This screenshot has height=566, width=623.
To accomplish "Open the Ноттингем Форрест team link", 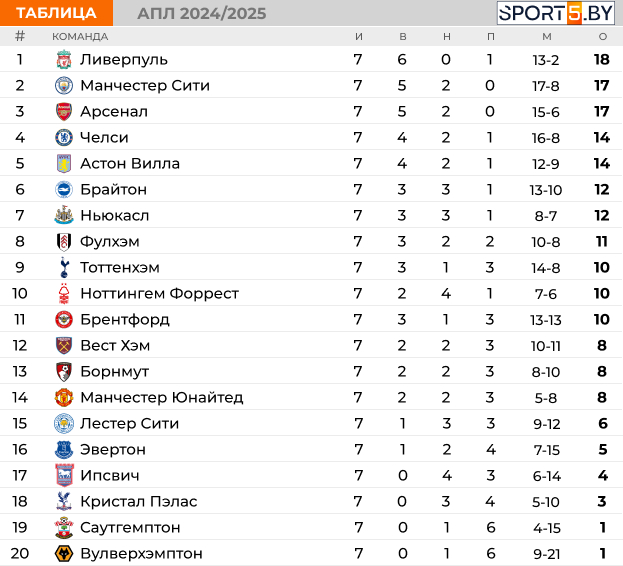I will (x=159, y=293).
